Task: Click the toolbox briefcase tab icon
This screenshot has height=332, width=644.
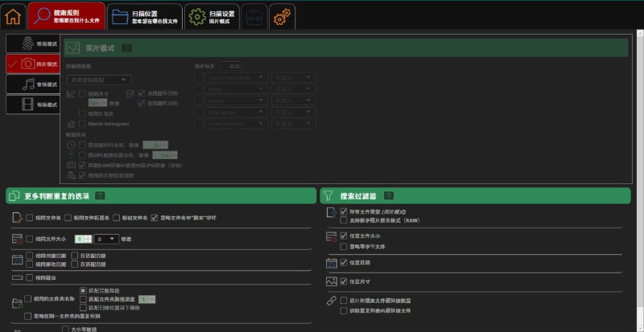Action: pyautogui.click(x=254, y=17)
